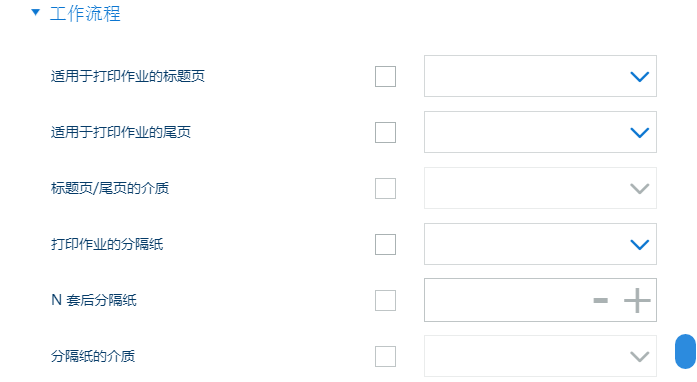
Task: Click inside the N 套后分隔纸 number field
Action: point(507,300)
